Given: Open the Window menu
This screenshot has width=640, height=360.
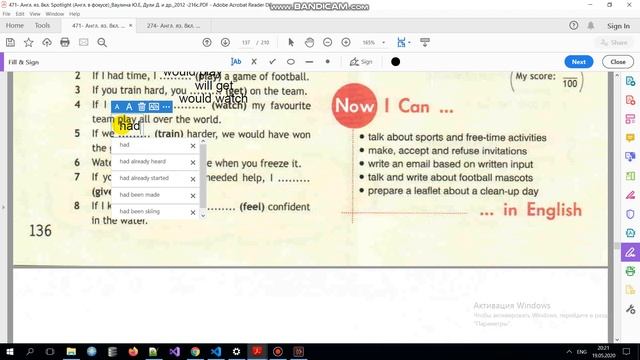Looking at the screenshot, I should click(x=55, y=14).
